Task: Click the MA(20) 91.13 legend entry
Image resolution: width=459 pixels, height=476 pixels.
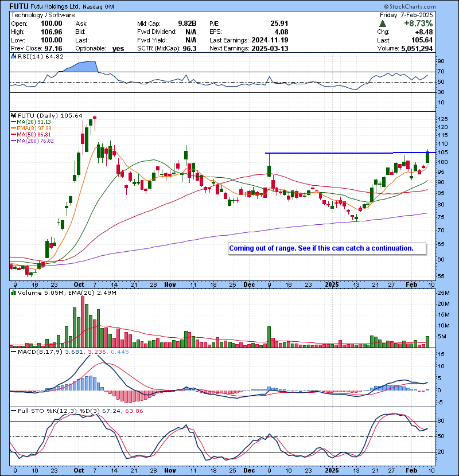Action: coord(31,122)
